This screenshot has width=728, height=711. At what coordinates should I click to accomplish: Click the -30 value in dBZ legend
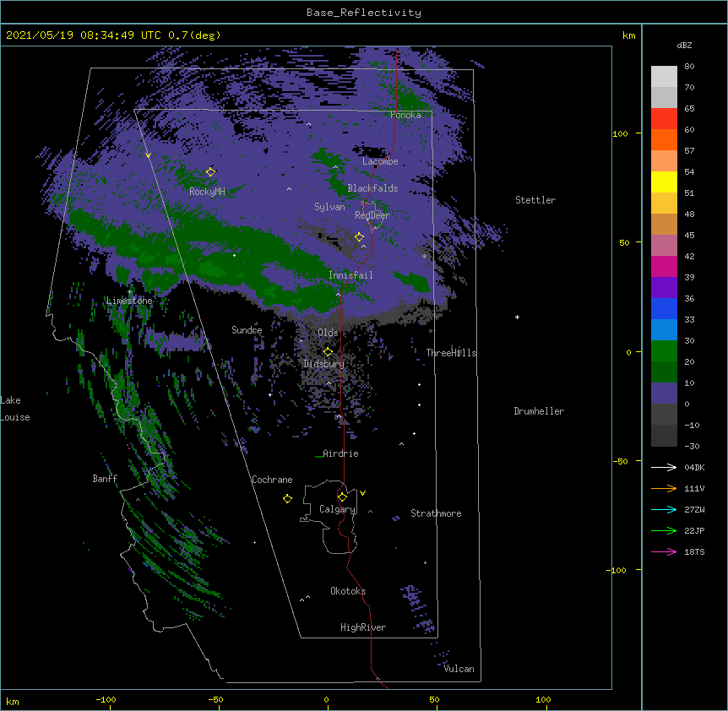tap(692, 446)
